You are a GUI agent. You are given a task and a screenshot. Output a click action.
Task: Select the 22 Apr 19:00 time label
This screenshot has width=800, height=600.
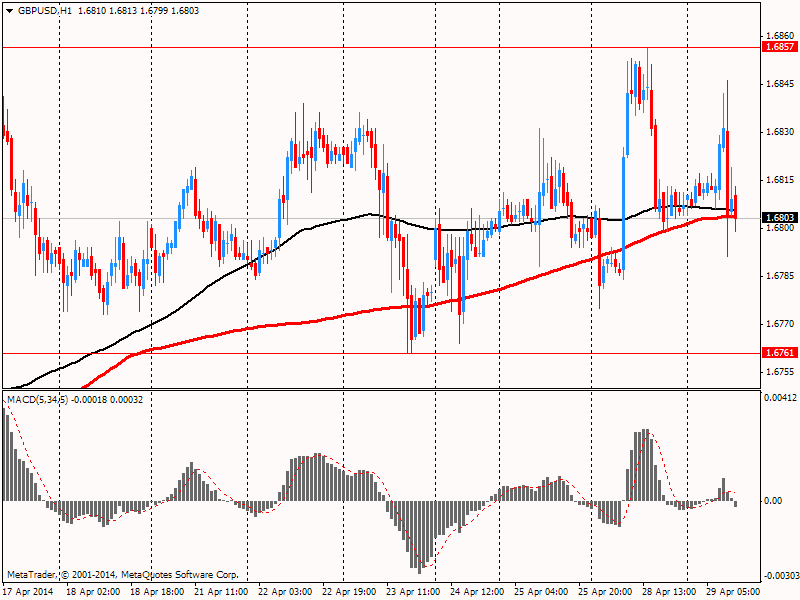(349, 592)
